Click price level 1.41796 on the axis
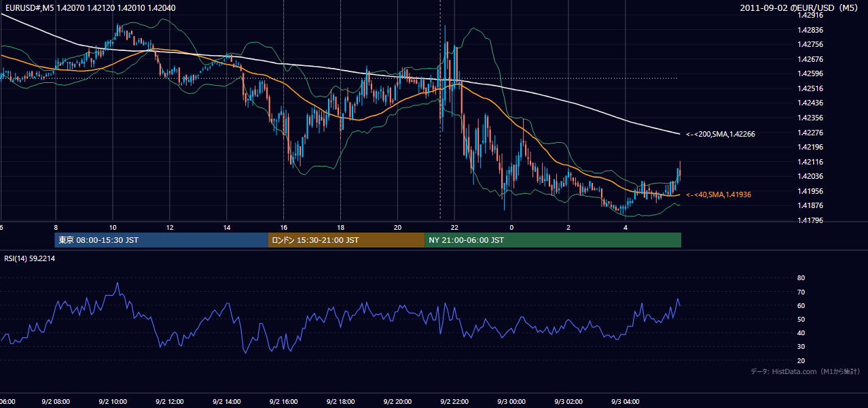This screenshot has height=408, width=868. [x=812, y=220]
